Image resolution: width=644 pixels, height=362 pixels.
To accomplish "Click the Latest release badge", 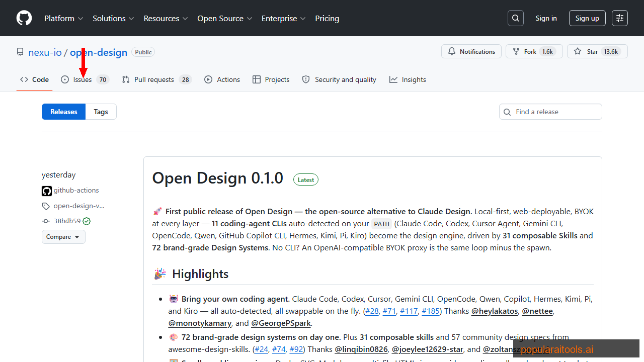I will 306,179.
